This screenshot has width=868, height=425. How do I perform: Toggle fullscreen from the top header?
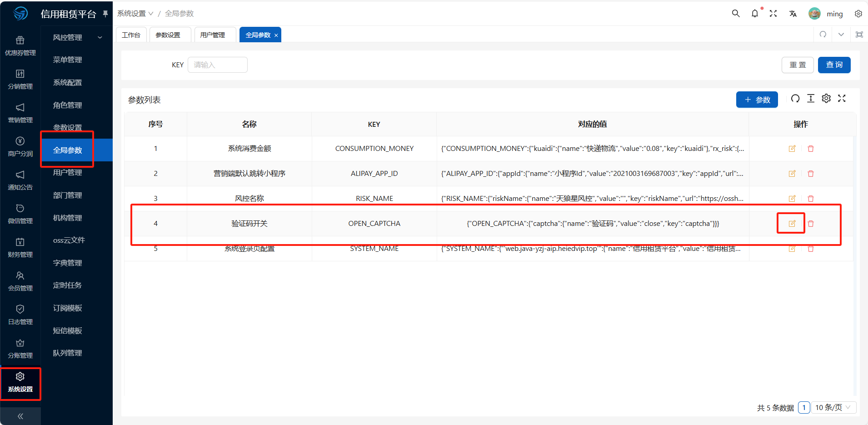point(773,14)
